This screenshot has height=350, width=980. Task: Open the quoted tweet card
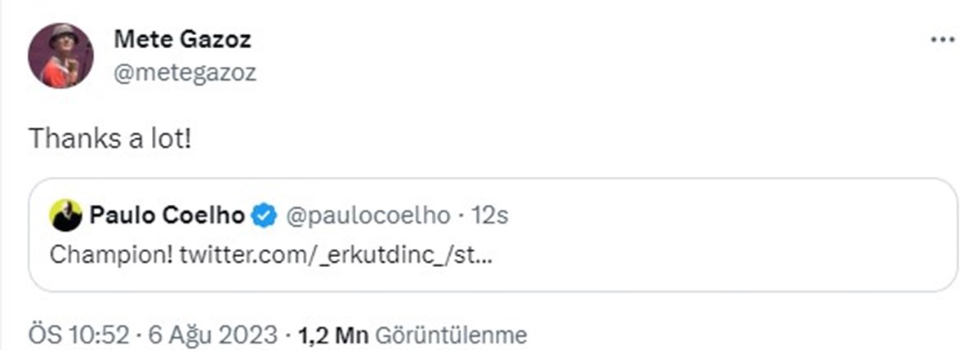click(x=492, y=235)
